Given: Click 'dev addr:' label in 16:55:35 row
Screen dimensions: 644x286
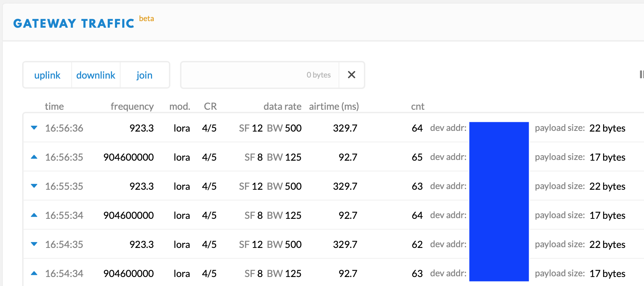Looking at the screenshot, I should (x=448, y=186).
